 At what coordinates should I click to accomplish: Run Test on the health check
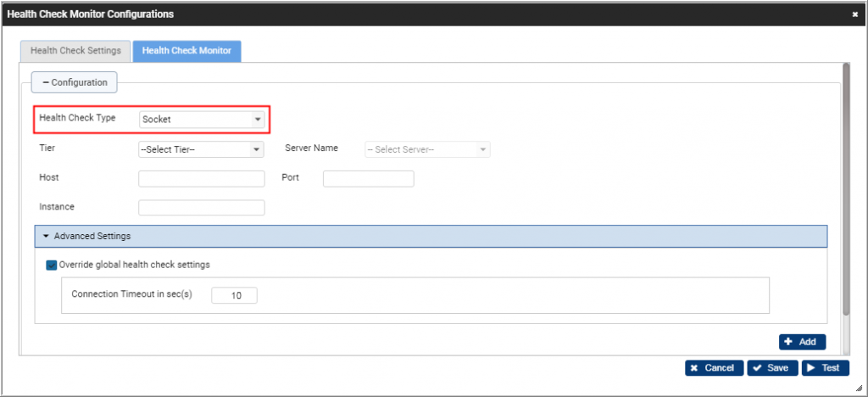[x=824, y=368]
